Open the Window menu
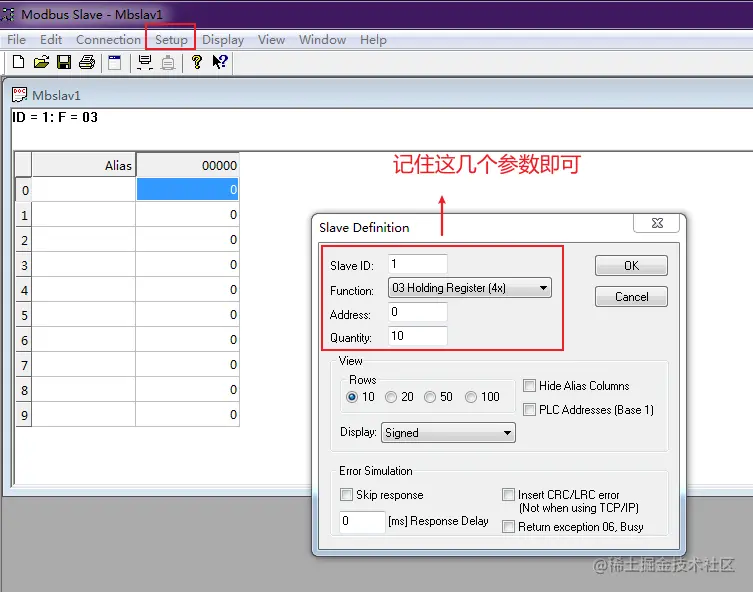 322,39
